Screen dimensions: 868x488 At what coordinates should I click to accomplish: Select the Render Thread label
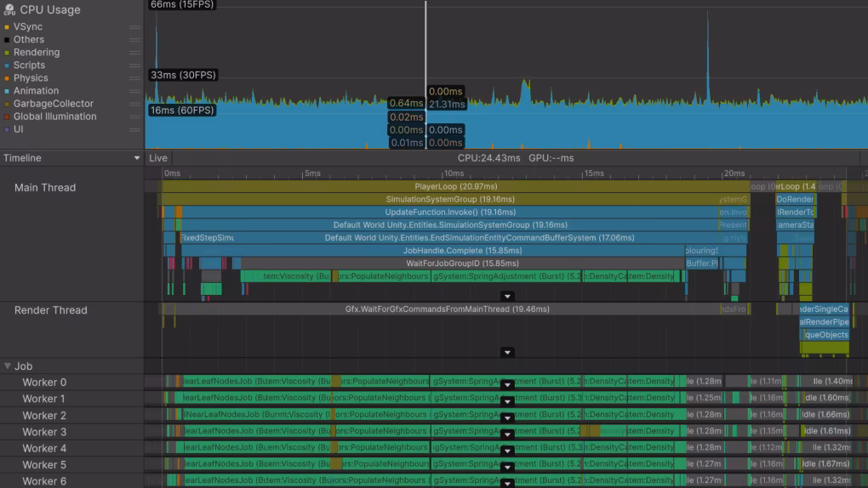point(51,309)
